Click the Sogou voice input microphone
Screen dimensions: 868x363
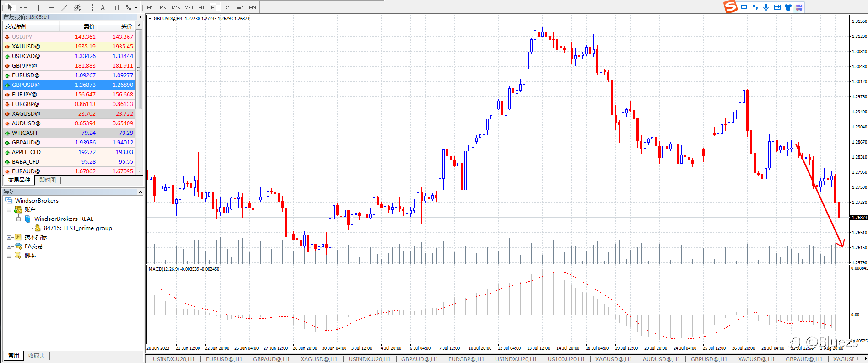coord(766,7)
